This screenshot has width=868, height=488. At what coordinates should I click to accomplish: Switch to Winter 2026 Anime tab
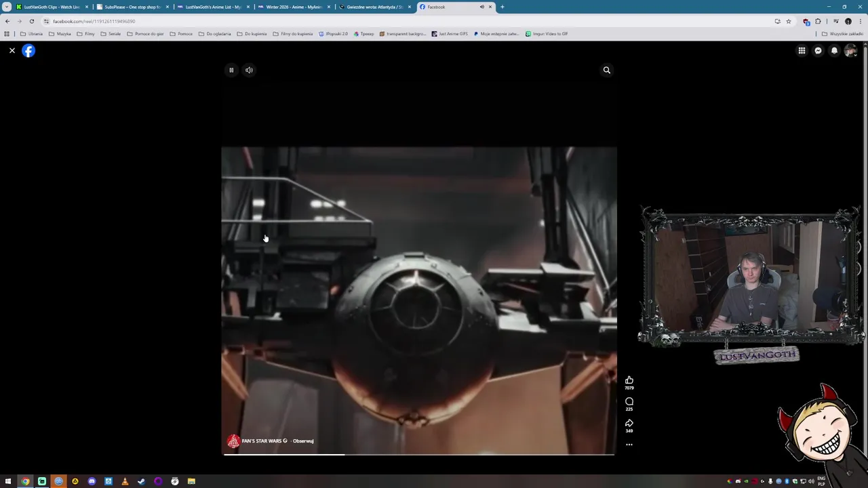pyautogui.click(x=294, y=7)
